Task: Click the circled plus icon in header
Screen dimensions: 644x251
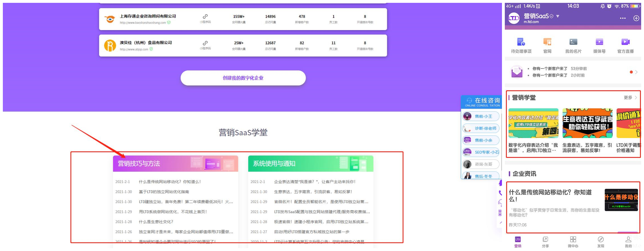Action: tap(636, 18)
